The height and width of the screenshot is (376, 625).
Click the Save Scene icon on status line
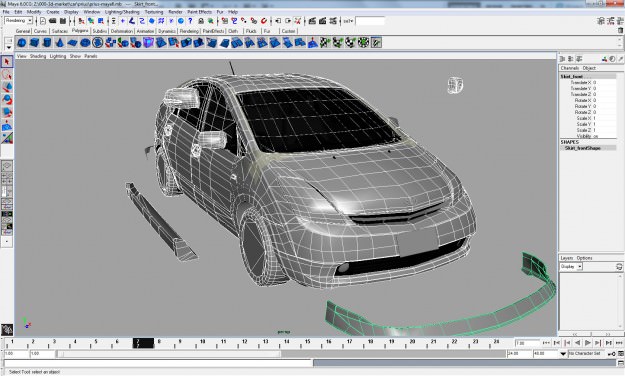point(63,21)
